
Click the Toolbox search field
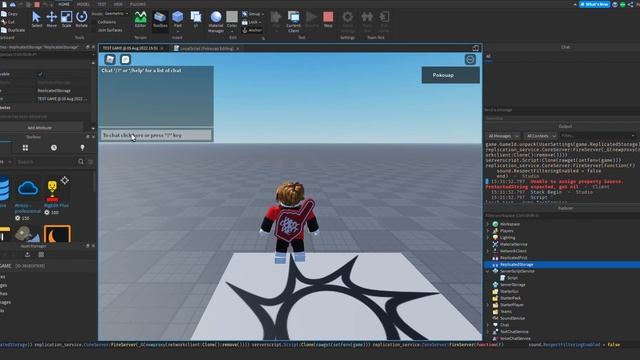pyautogui.click(x=45, y=162)
